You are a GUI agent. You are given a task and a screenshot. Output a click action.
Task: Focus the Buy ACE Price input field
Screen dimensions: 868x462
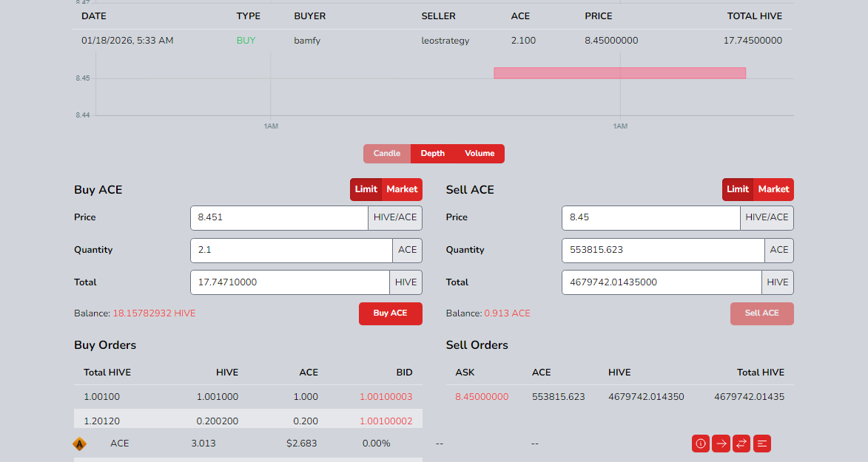pyautogui.click(x=279, y=218)
